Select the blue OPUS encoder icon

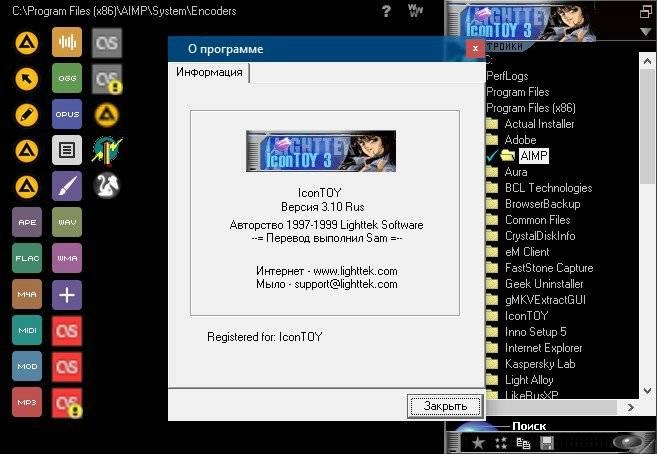67,114
